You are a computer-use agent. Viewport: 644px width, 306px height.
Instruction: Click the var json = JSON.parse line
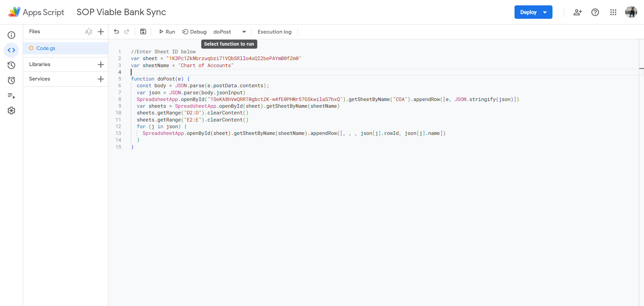(191, 93)
